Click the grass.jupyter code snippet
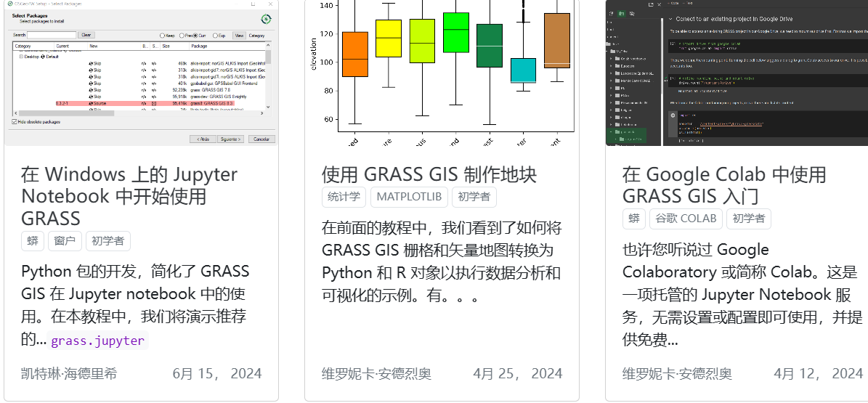 point(97,341)
